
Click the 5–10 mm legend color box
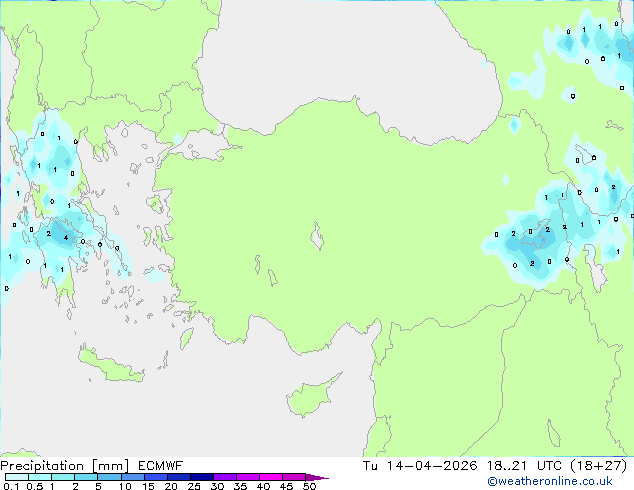109,477
